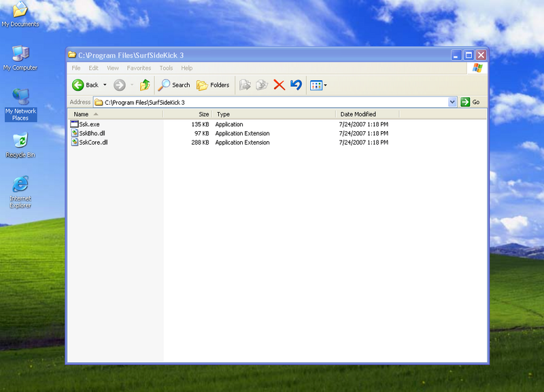Open the Tools menu
The width and height of the screenshot is (544, 392).
166,68
